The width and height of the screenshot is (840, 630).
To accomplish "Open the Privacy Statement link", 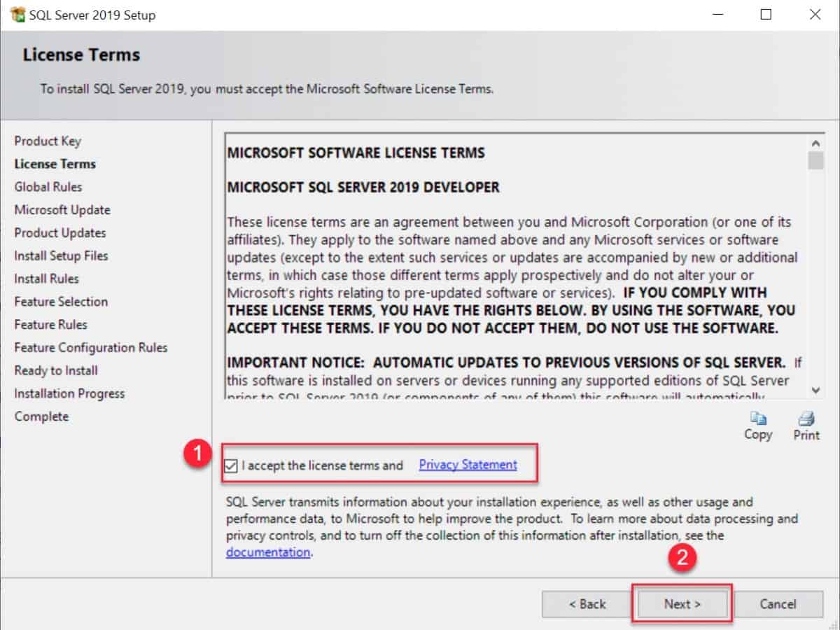I will click(468, 465).
